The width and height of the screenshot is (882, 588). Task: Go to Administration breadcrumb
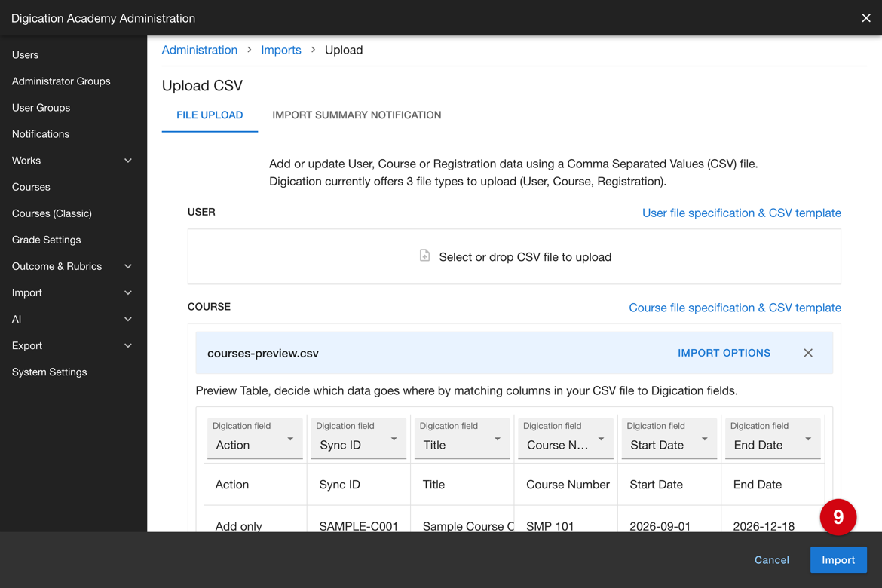click(199, 50)
